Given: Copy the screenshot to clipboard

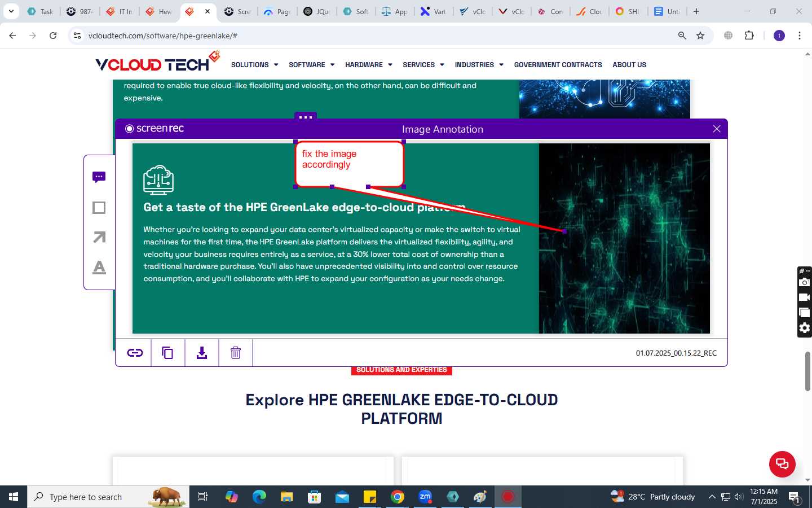Looking at the screenshot, I should [167, 353].
